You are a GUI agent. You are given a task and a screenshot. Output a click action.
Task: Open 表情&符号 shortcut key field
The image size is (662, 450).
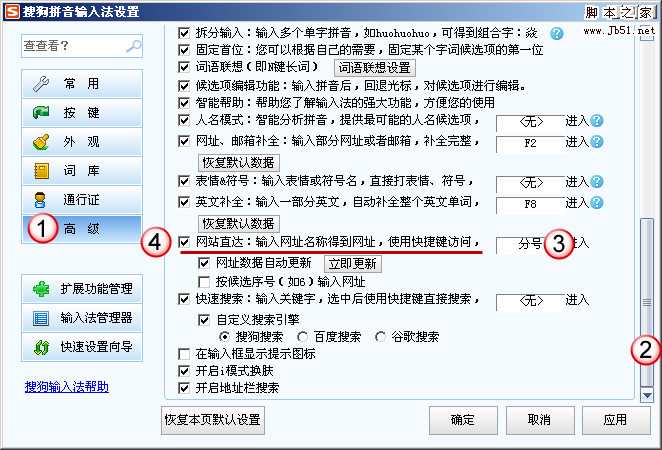tap(531, 184)
